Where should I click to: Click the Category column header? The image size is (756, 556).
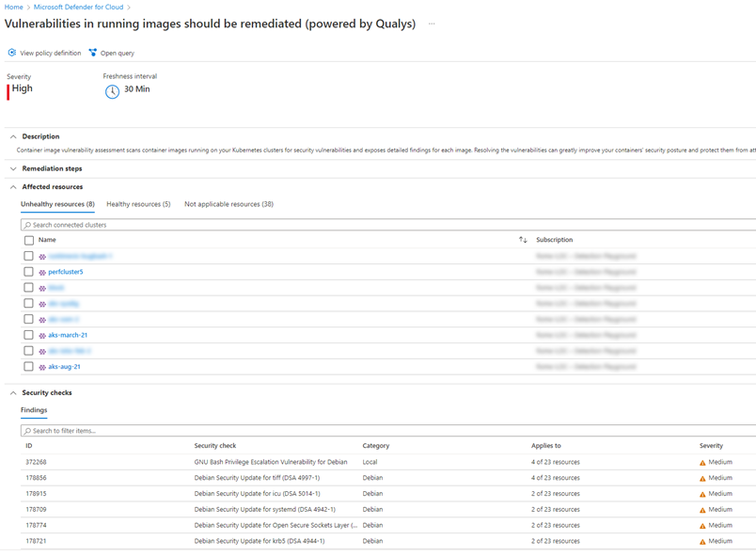click(x=375, y=446)
